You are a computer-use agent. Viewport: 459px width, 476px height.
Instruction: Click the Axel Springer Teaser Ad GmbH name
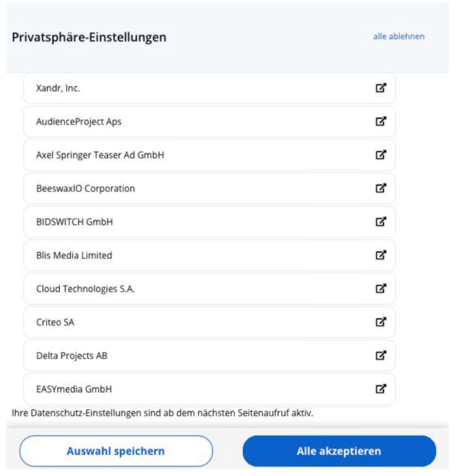[100, 155]
